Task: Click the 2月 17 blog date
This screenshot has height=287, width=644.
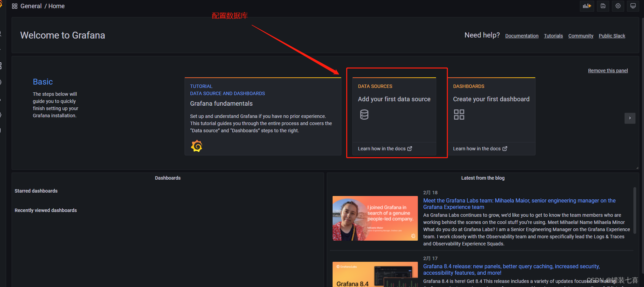Action: pyautogui.click(x=430, y=258)
